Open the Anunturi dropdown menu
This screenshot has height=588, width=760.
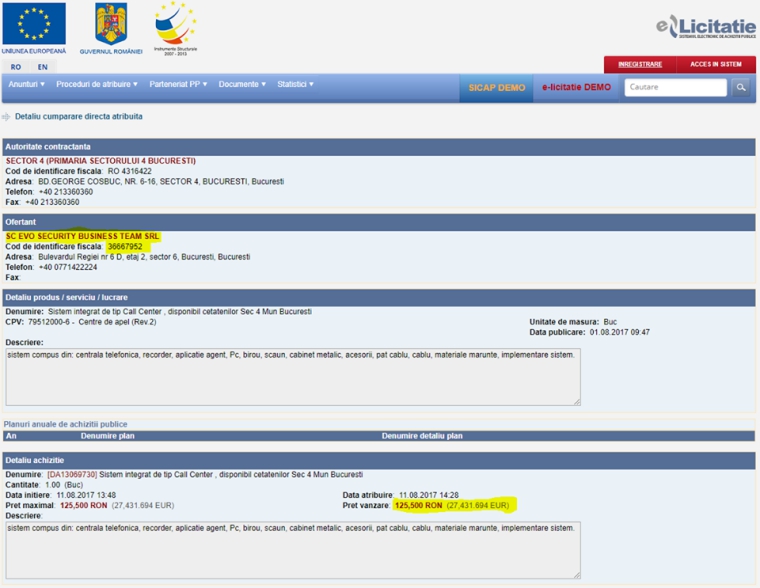click(x=27, y=84)
